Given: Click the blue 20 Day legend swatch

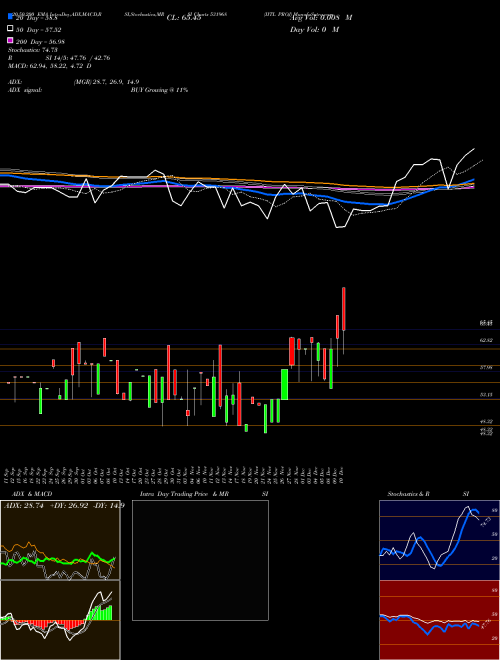Looking at the screenshot, I should point(11,16).
